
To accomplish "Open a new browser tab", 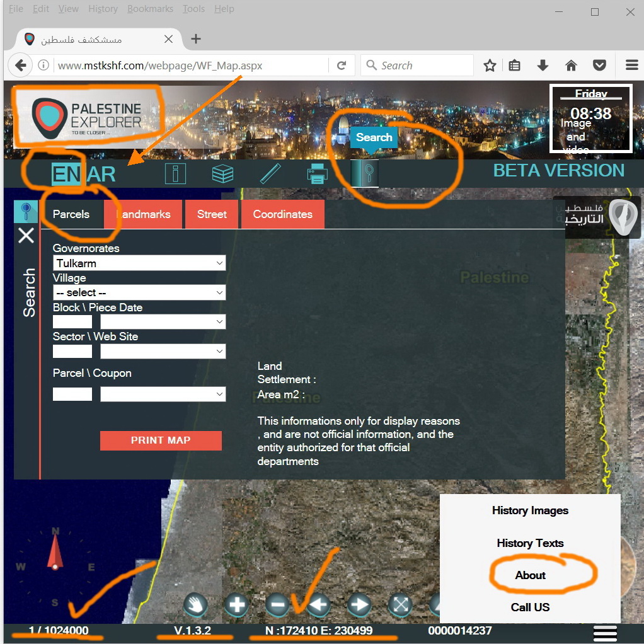I will (x=196, y=39).
